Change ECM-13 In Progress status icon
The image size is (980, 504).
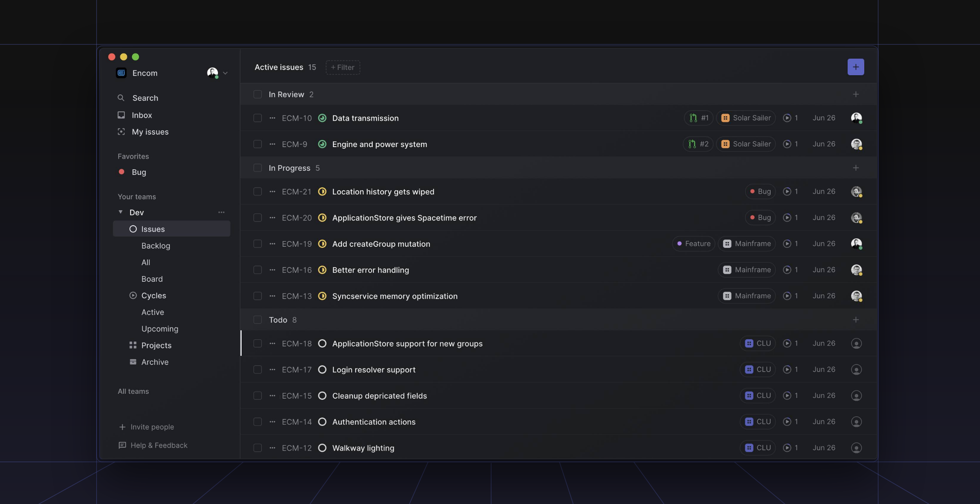pos(322,296)
